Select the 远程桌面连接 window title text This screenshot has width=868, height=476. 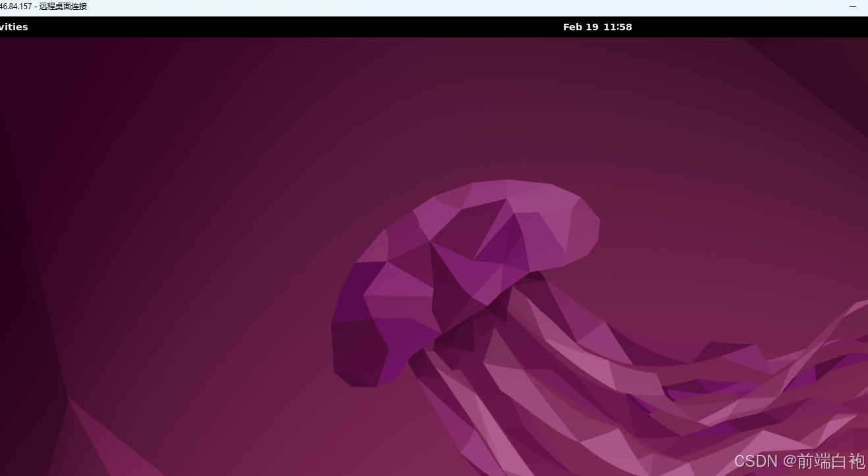coord(63,7)
